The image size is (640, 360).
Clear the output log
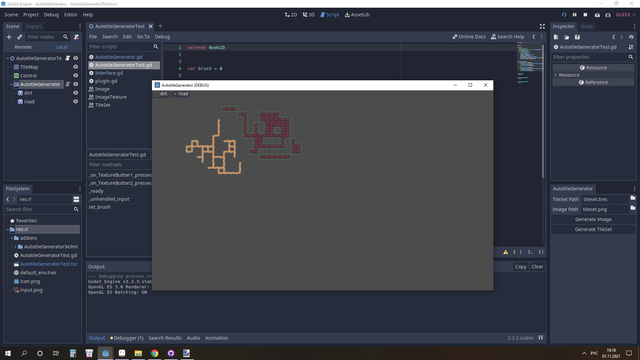click(537, 267)
